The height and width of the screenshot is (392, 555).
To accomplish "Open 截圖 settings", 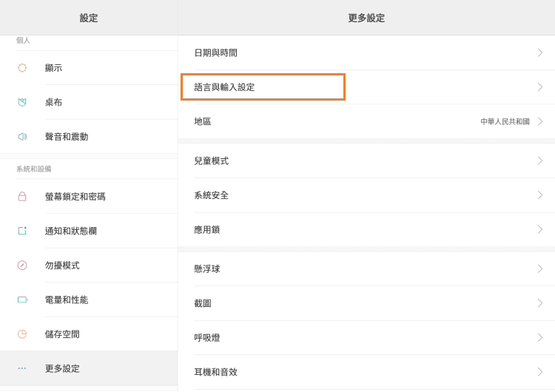I will (366, 303).
